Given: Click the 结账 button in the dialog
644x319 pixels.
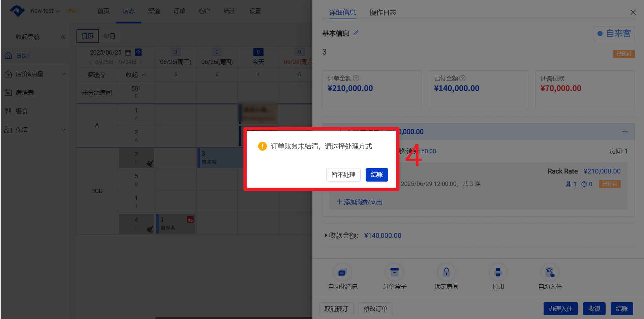Looking at the screenshot, I should coord(376,175).
